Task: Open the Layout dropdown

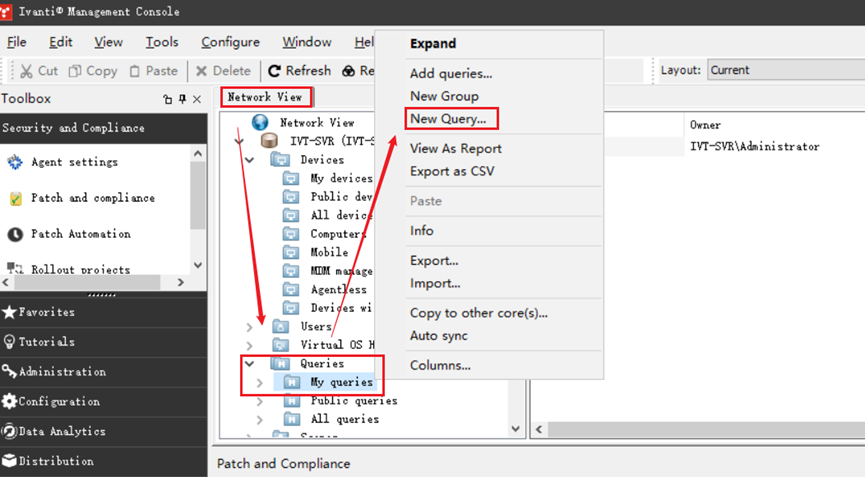Action: coord(785,70)
